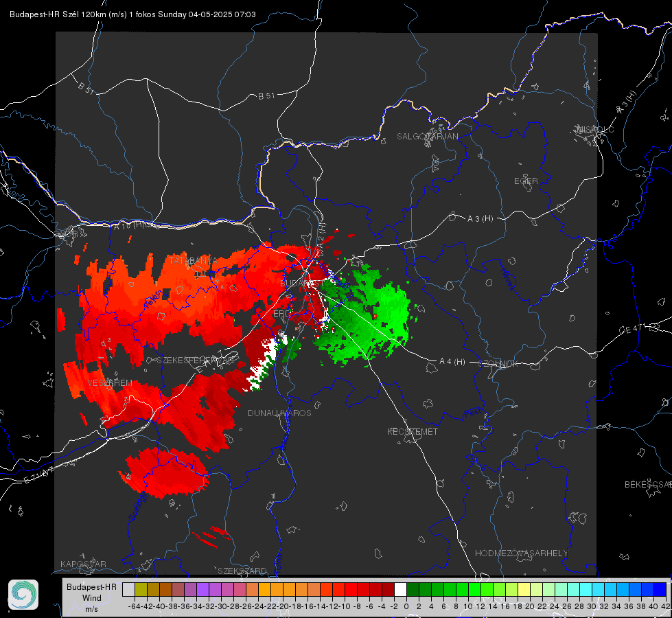This screenshot has height=618, width=672.
Task: Click the SZEKESFEHERVAR city label
Action: click(195, 360)
